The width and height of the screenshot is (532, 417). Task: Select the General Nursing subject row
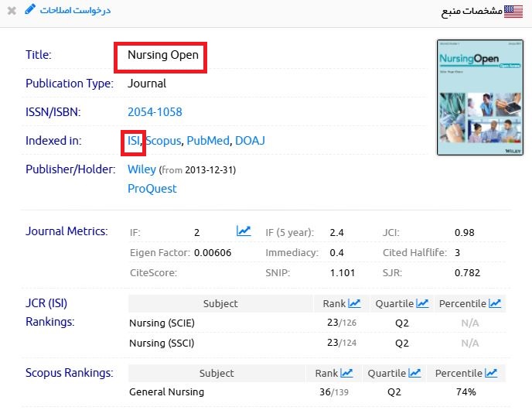click(x=166, y=392)
